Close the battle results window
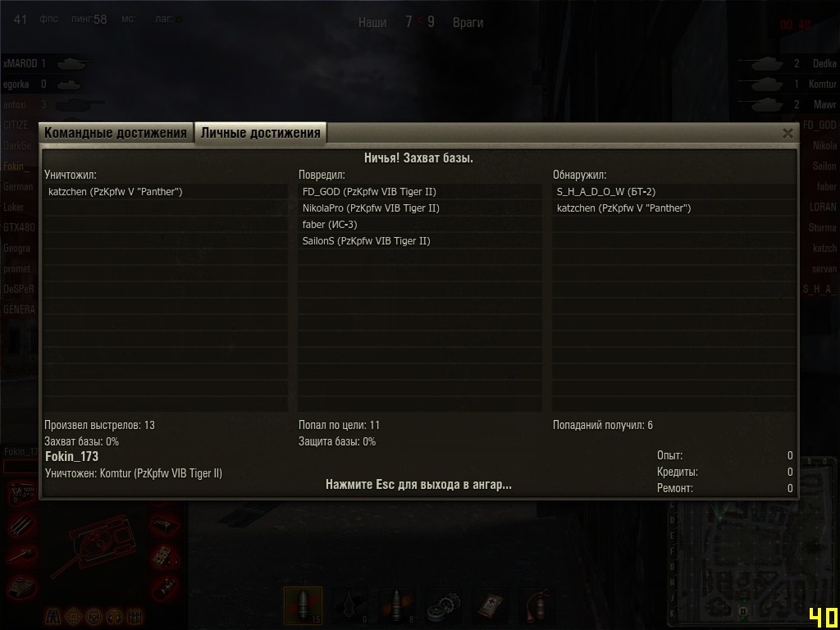The height and width of the screenshot is (630, 840). click(x=787, y=134)
